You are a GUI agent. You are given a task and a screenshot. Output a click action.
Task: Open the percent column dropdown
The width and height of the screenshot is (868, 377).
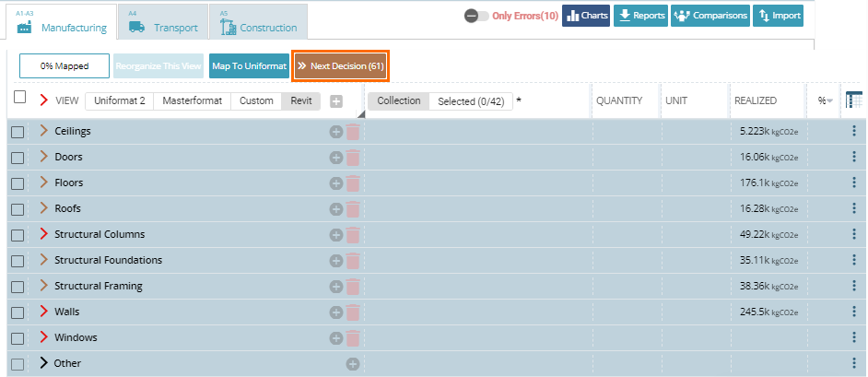coord(824,100)
